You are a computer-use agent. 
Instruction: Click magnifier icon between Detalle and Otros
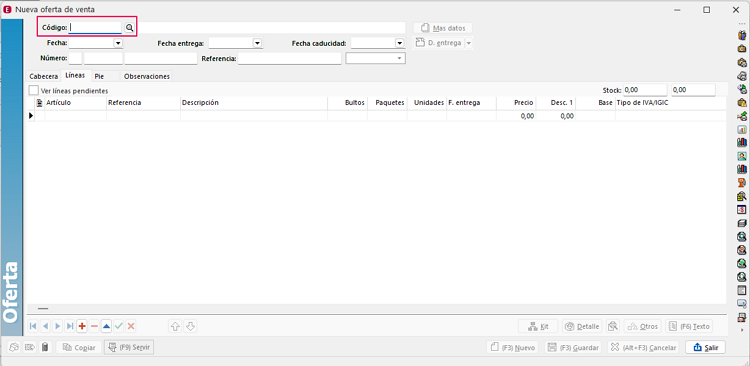tap(613, 327)
